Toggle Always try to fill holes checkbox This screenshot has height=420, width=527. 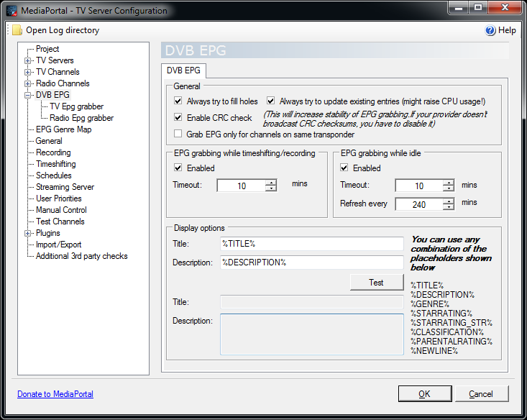[x=178, y=101]
